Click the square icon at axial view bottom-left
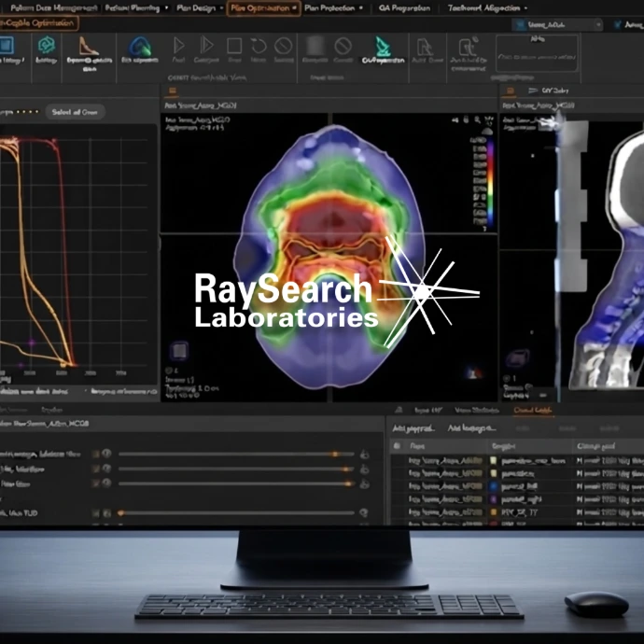 pos(179,351)
